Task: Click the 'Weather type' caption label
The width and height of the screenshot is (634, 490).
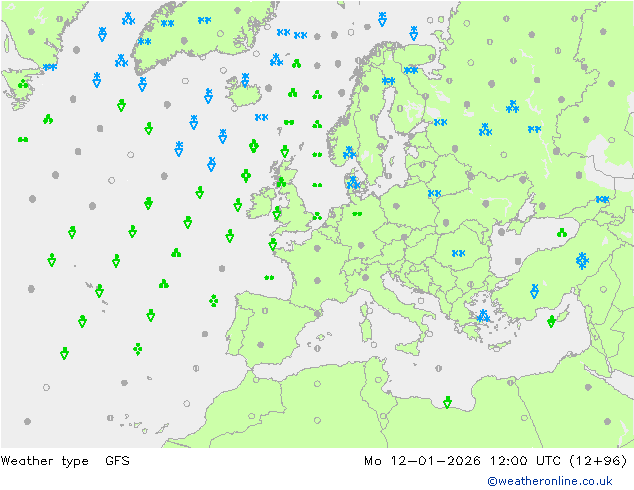Action: coord(44,461)
